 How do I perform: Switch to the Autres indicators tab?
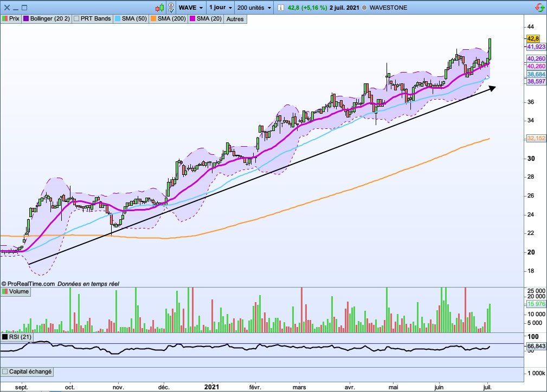click(x=235, y=18)
